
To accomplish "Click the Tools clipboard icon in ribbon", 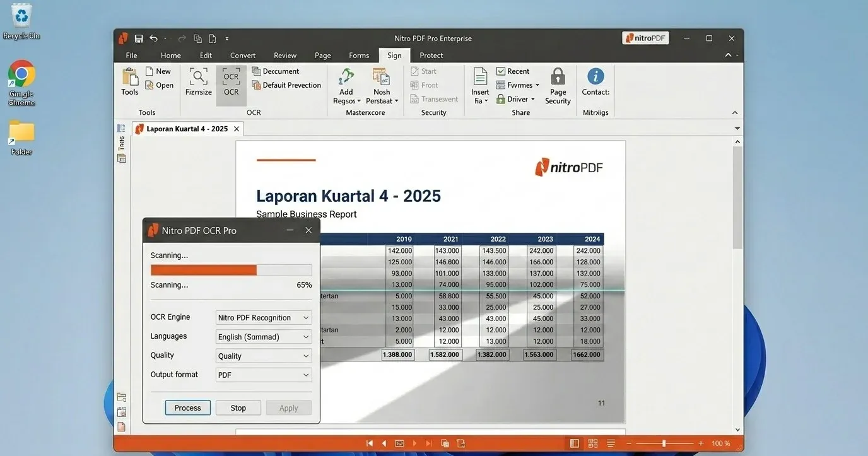I will [x=130, y=78].
